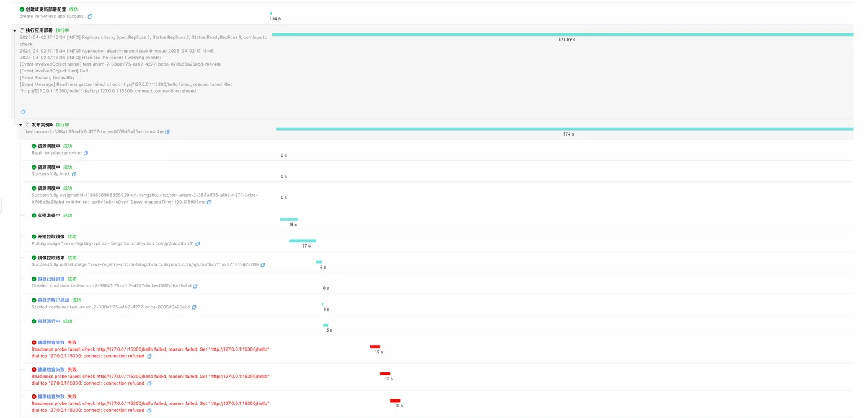Click the 开始拉取镜像 step title
Image resolution: width=868 pixels, height=418 pixels.
tap(51, 237)
